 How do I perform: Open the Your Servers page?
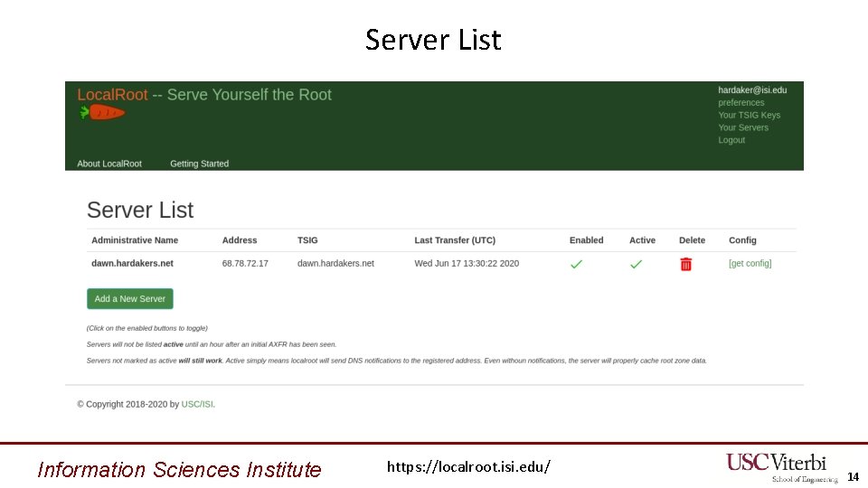pyautogui.click(x=743, y=127)
